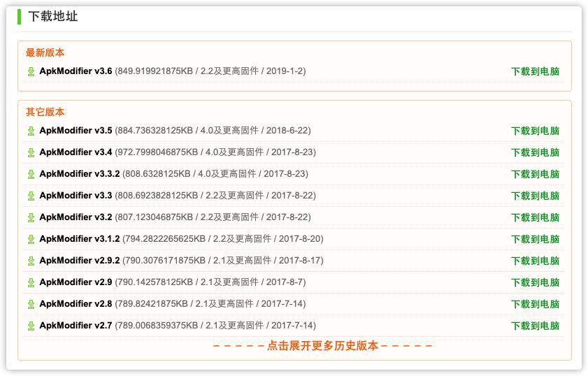Click download icon beside ApkModifier v3.1.2
This screenshot has width=588, height=376.
[x=31, y=239]
